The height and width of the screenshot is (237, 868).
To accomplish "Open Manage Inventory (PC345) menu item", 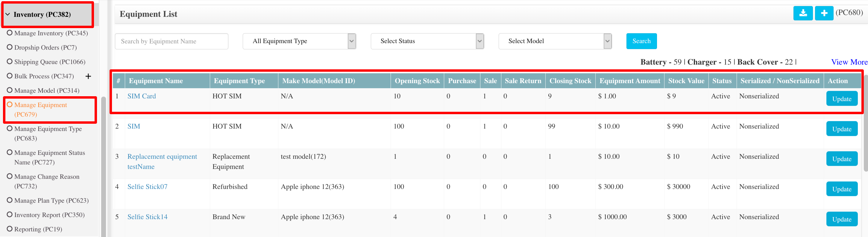I will tap(48, 33).
